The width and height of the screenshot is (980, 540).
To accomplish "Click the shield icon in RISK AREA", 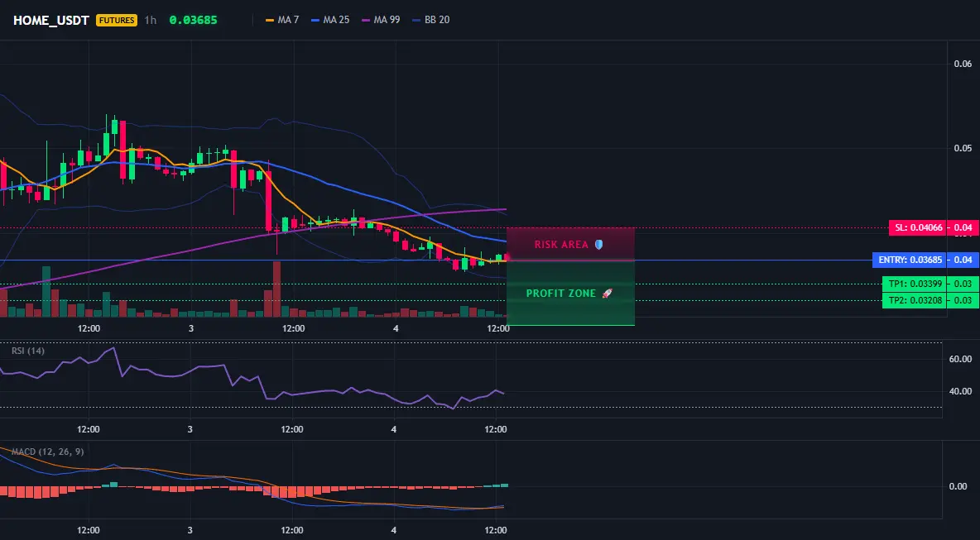I will click(x=598, y=245).
